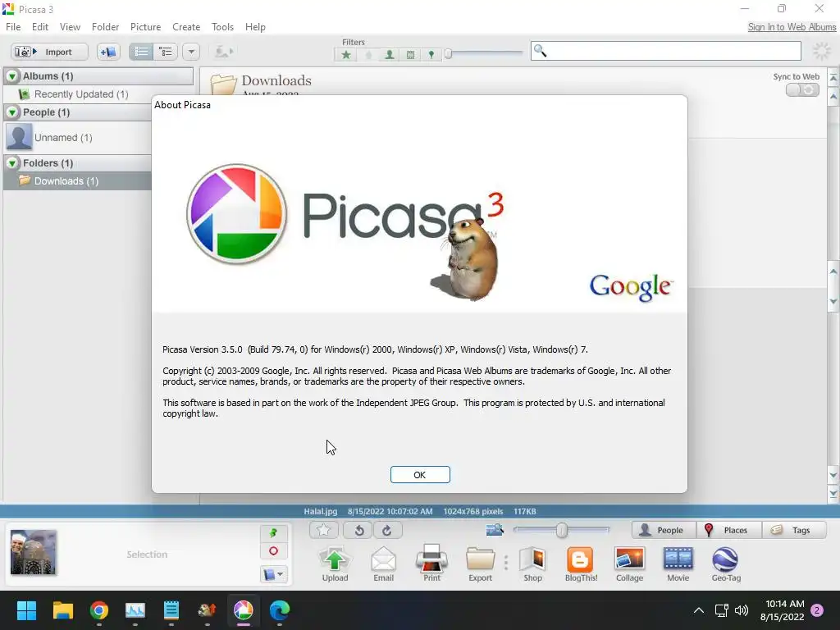Select Downloads folder in sidebar
840x630 pixels.
point(66,181)
